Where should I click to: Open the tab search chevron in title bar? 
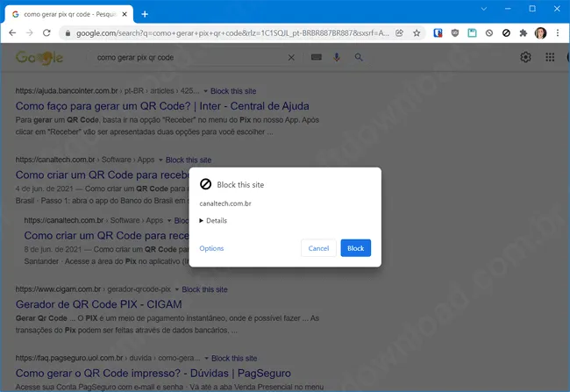[x=484, y=9]
